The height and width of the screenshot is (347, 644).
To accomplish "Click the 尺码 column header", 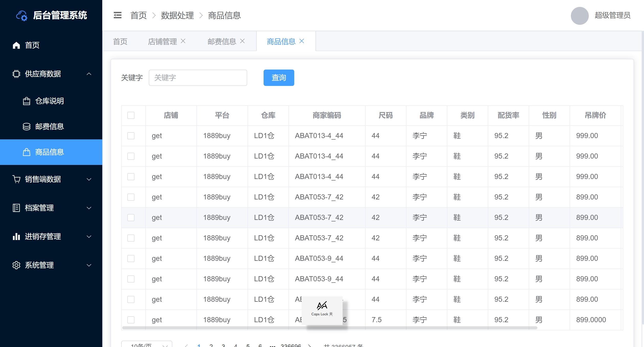I will click(386, 115).
